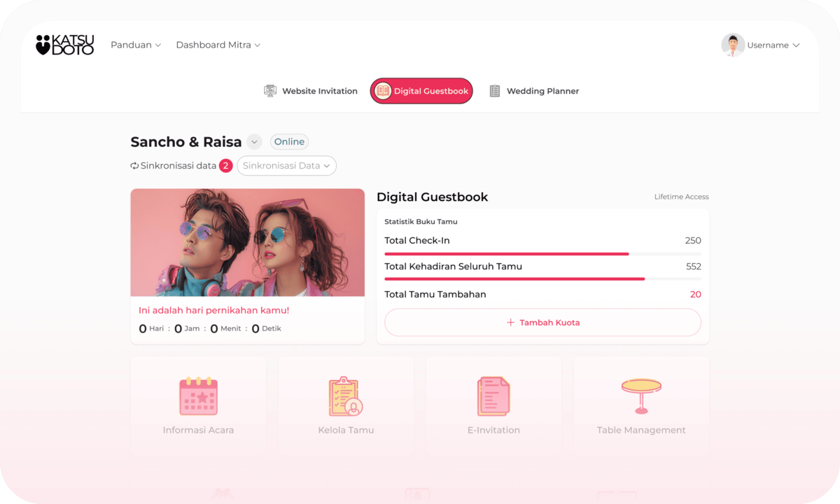Click the red notification badge showing 2
This screenshot has height=504, width=840.
[225, 166]
